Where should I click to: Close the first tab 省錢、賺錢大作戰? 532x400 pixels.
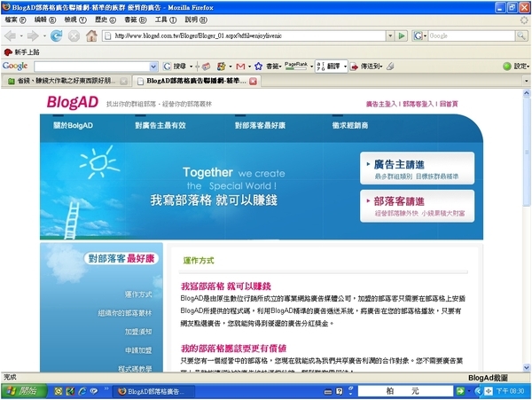124,81
